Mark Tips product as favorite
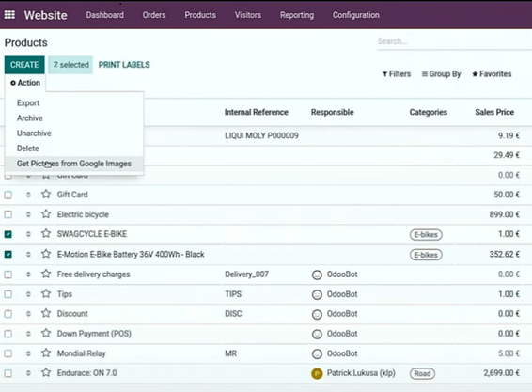 [46, 293]
